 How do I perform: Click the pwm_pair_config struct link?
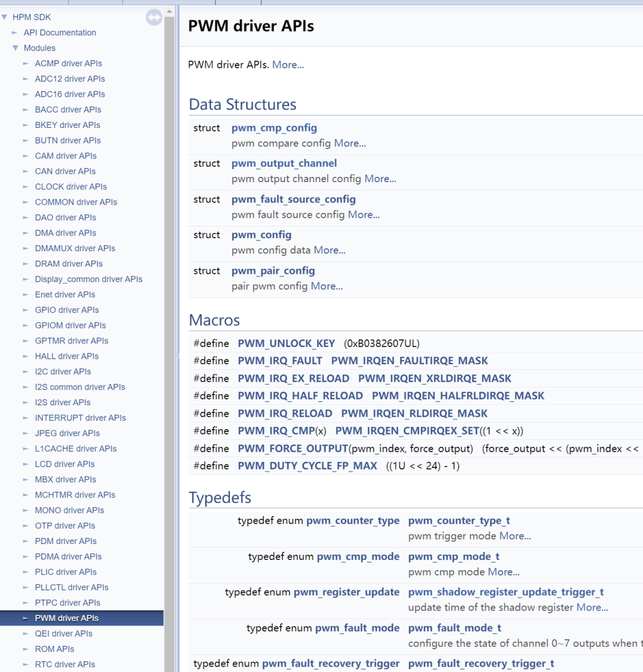coord(273,270)
